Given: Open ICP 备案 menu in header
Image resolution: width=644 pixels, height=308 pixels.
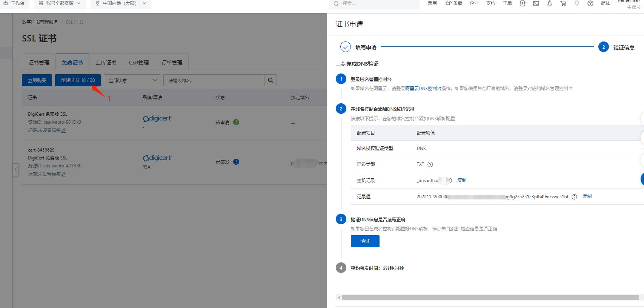Looking at the screenshot, I should coord(453,3).
